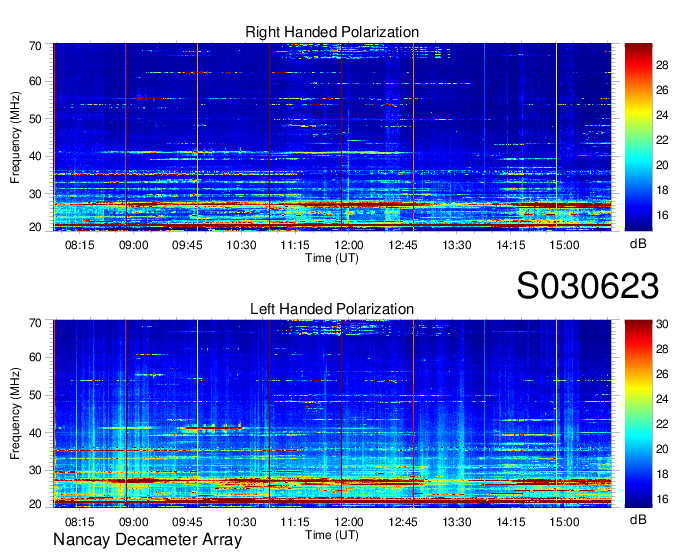Click the 'dB' label of Right Handed colorbar
Image resolution: width=680 pixels, height=552 pixels.
638,244
